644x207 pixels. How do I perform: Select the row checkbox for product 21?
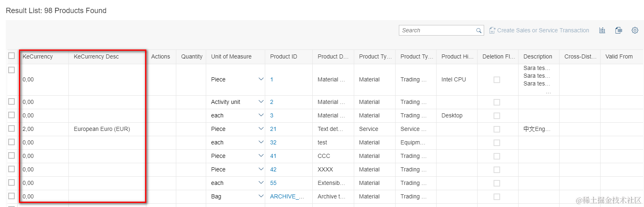(11, 128)
